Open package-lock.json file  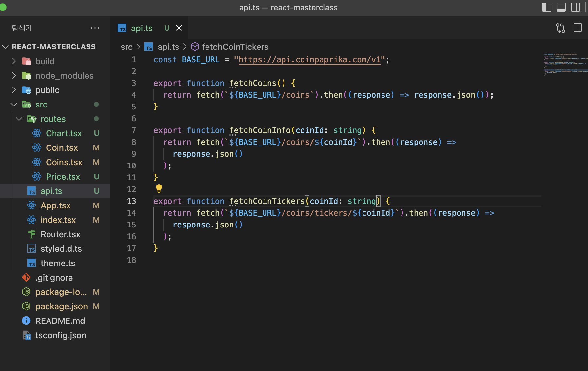(x=61, y=292)
